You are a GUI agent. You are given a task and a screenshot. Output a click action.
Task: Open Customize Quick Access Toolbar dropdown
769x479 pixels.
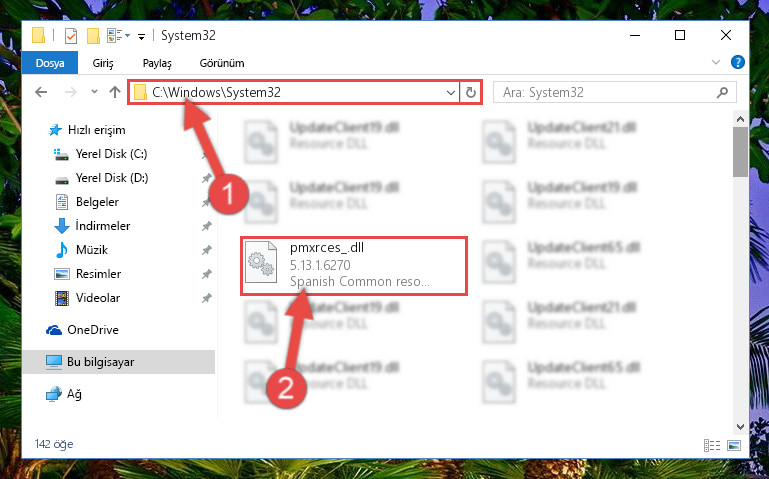pos(141,36)
